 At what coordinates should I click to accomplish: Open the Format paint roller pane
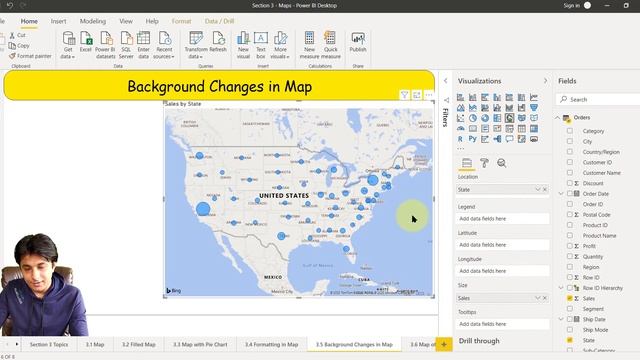point(484,163)
